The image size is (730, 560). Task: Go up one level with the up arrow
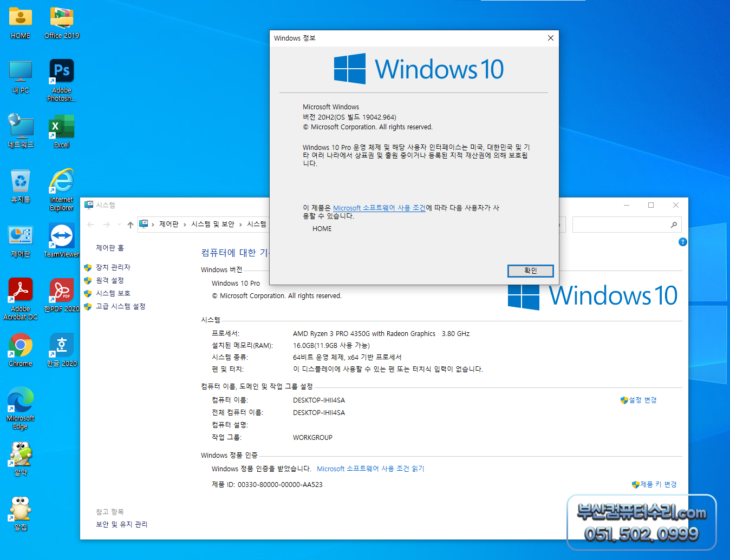131,225
